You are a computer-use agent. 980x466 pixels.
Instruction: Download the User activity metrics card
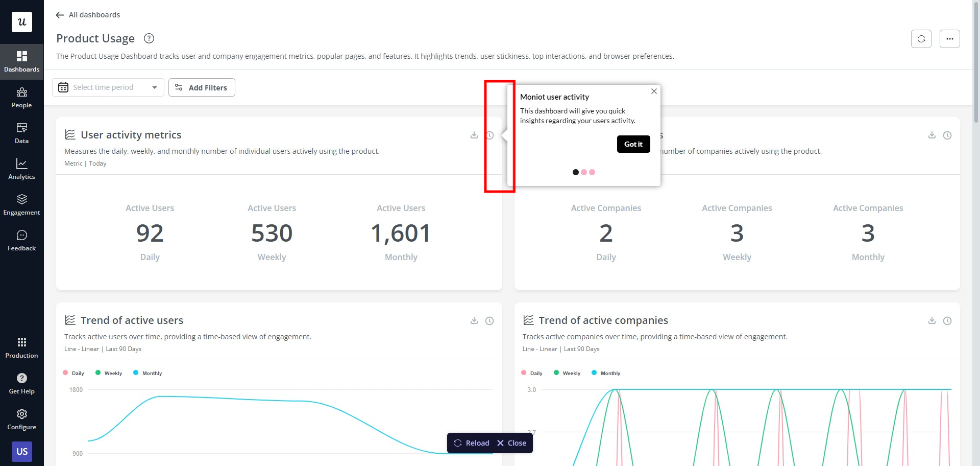click(x=474, y=135)
